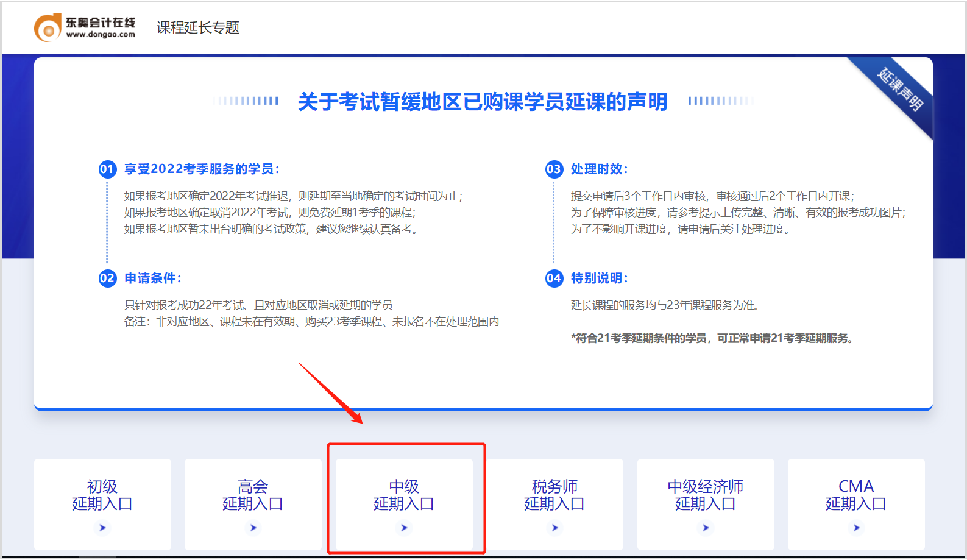Click the 02 numbered circle badge

click(x=107, y=278)
